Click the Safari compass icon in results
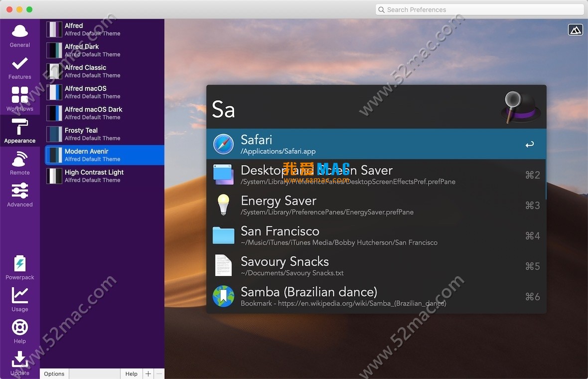The height and width of the screenshot is (379, 588). 224,144
